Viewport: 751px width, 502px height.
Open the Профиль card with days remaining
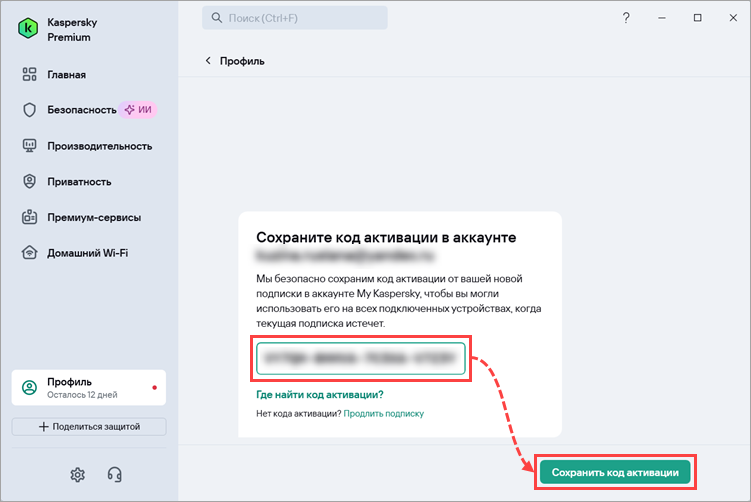tap(89, 388)
